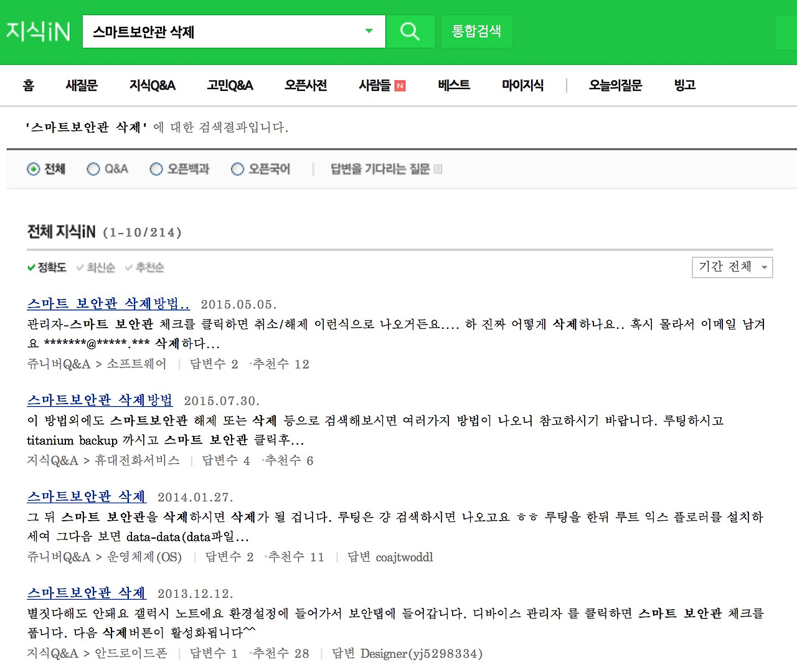Switch to the 고민Q&A tab
The image size is (797, 672).
click(x=230, y=85)
